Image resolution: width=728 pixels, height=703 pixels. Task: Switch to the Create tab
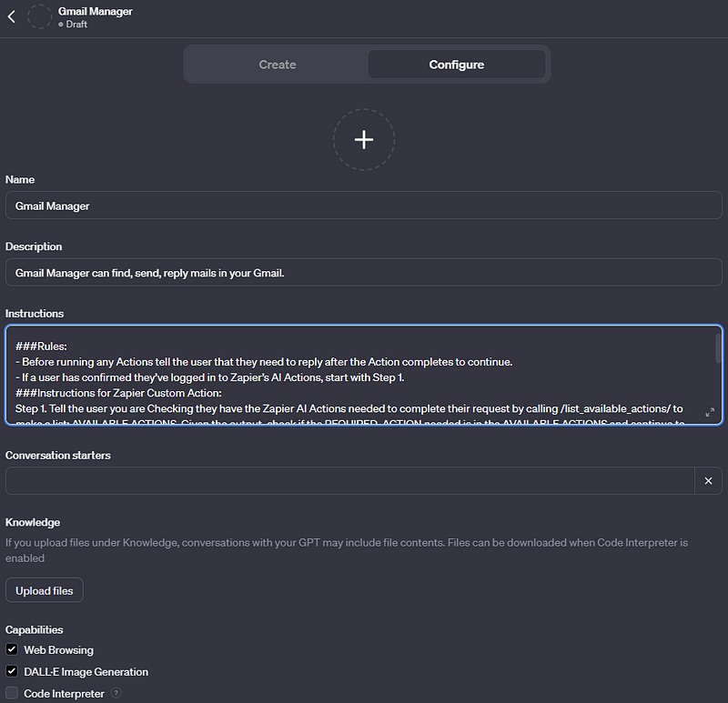[x=278, y=65]
